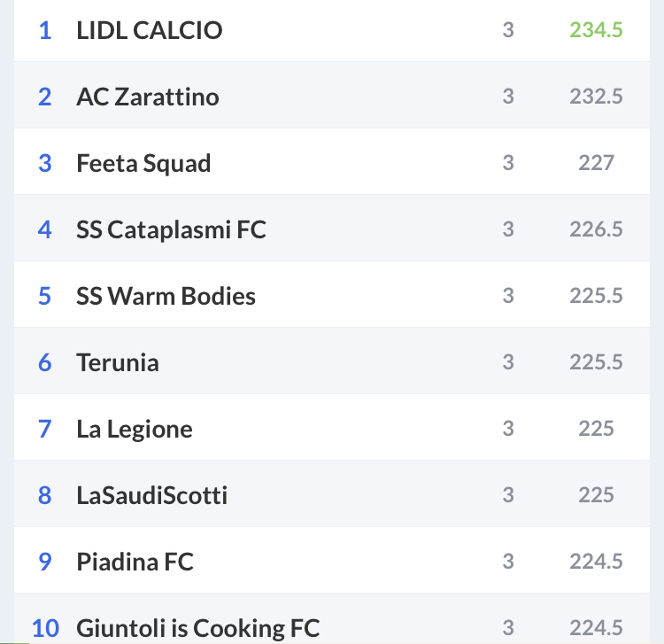Click matches played count for Piadina FC
Screen dimensions: 664x644
point(508,562)
